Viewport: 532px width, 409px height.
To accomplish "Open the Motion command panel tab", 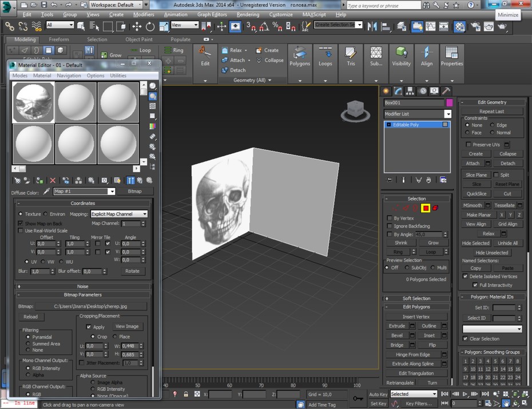I will (x=422, y=91).
